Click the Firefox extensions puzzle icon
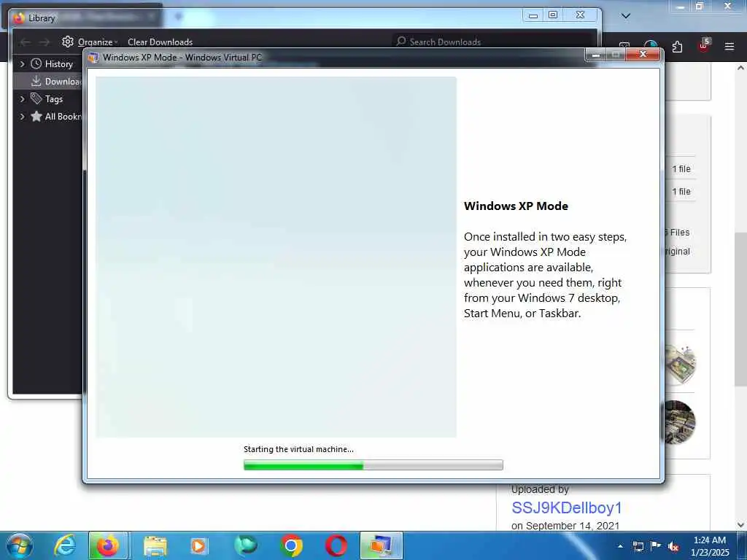 coord(678,46)
